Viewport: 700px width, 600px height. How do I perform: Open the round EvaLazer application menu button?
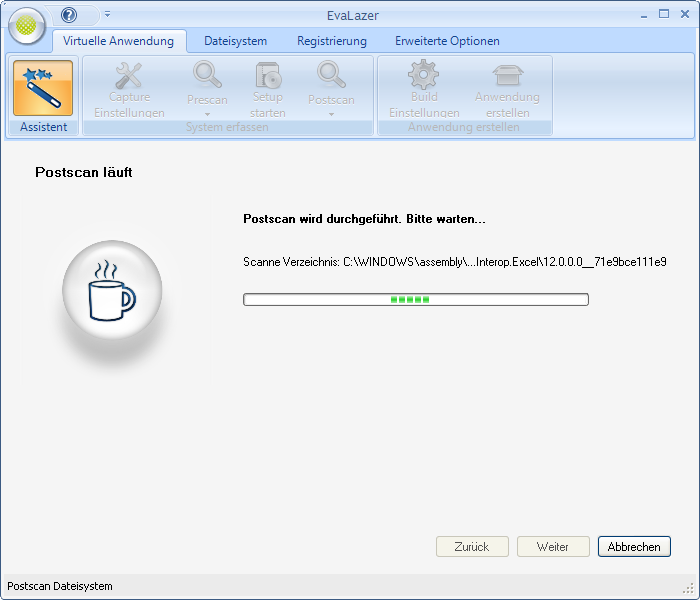[27, 26]
